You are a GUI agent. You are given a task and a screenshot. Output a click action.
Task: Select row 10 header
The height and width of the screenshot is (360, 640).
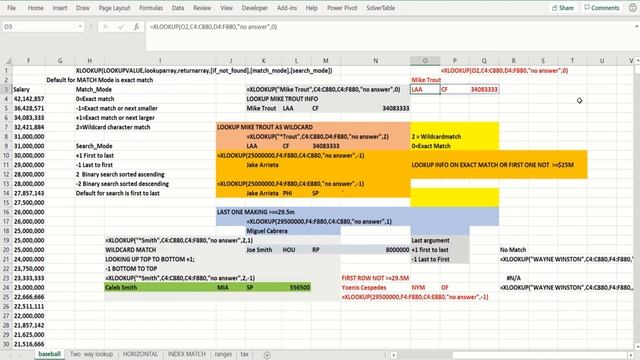pyautogui.click(x=6, y=156)
